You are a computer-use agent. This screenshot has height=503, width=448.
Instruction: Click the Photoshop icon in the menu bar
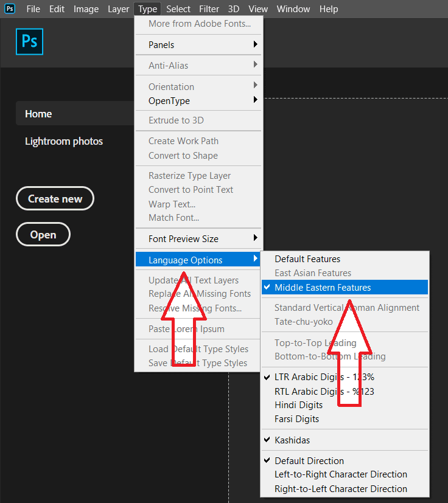click(x=10, y=9)
